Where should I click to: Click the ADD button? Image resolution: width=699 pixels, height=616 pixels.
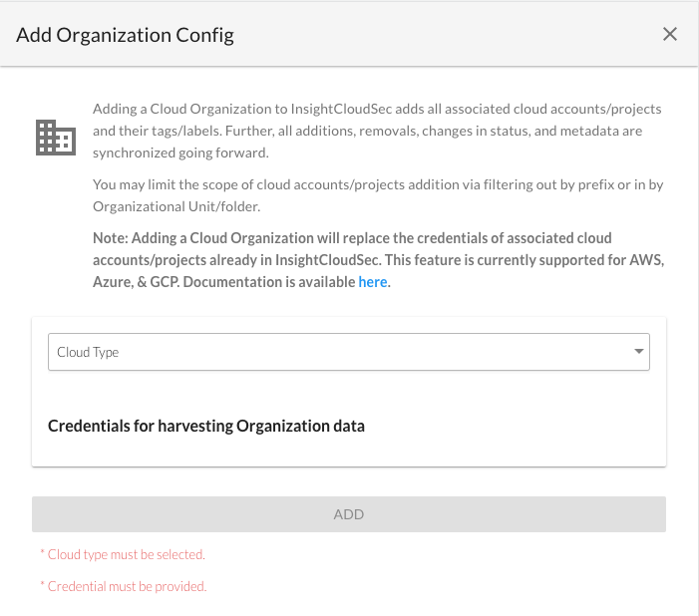349,514
